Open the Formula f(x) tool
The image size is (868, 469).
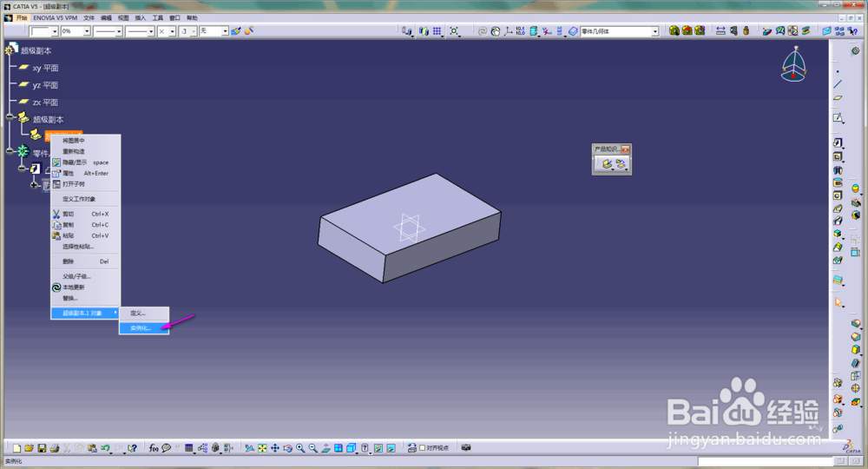154,448
